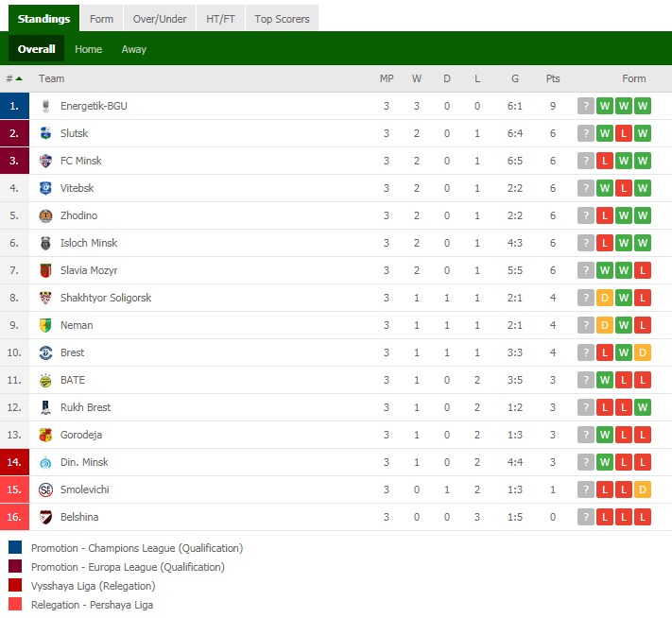Click the Champions League promotion blue swatch
Viewport: 672px width, 618px height.
[15, 548]
